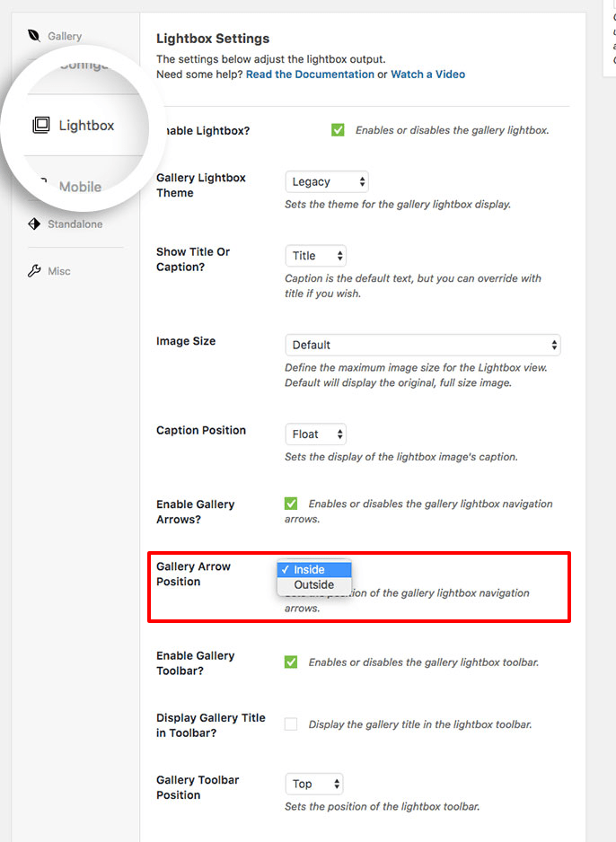Select Outside in the arrow position list
Image resolution: width=616 pixels, height=842 pixels.
pos(312,584)
